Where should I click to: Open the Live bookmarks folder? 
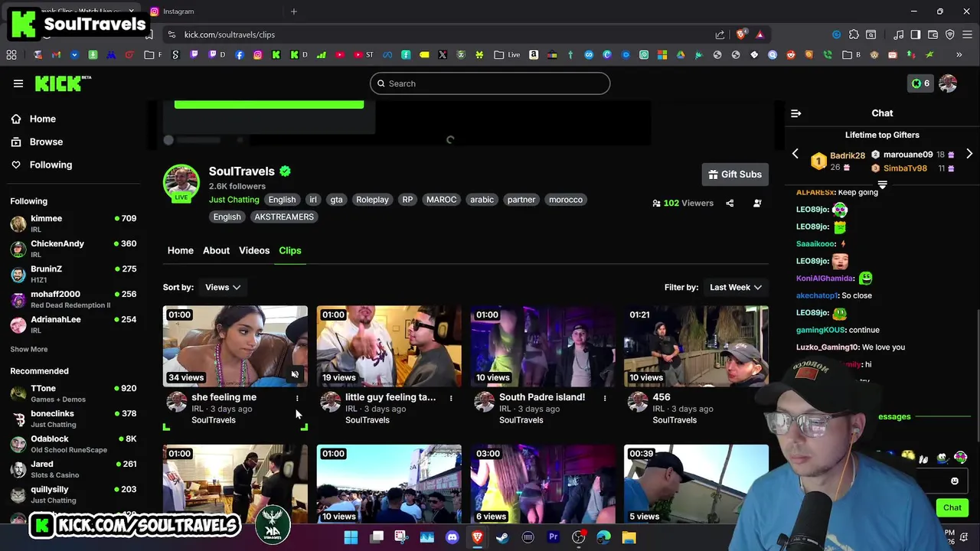click(x=508, y=55)
